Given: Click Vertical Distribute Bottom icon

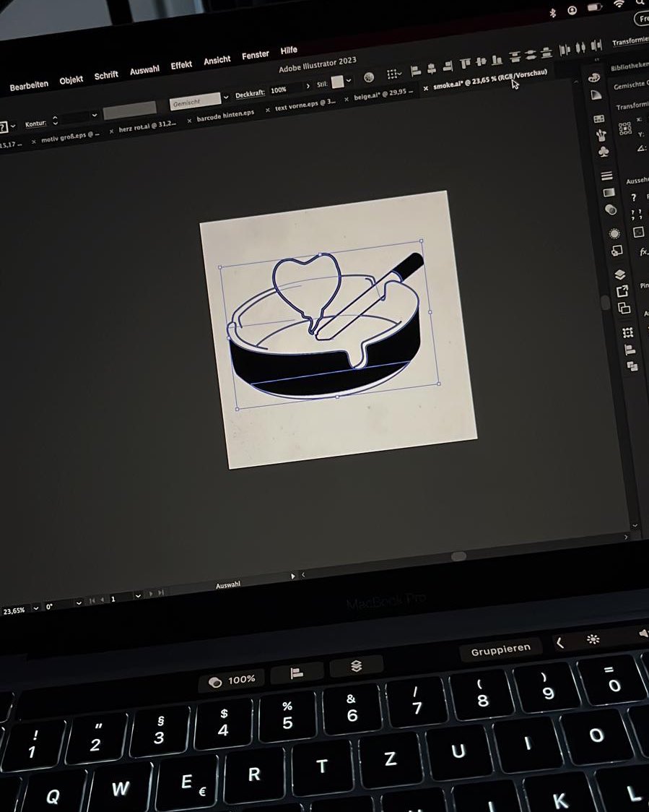Looking at the screenshot, I should 546,52.
